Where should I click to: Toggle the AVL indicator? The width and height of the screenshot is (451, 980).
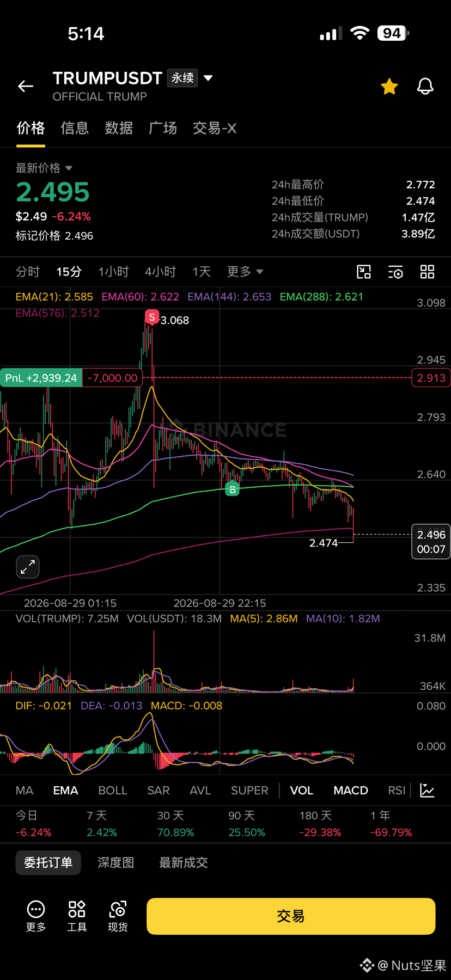[x=200, y=791]
